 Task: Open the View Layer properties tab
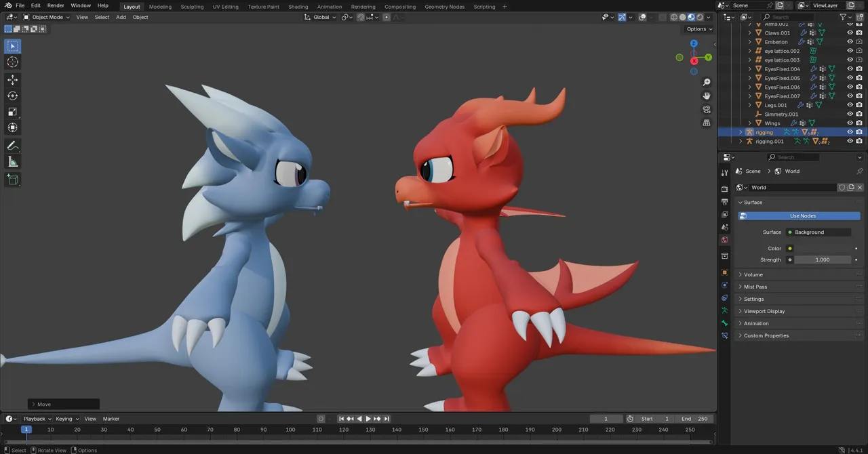click(x=724, y=214)
